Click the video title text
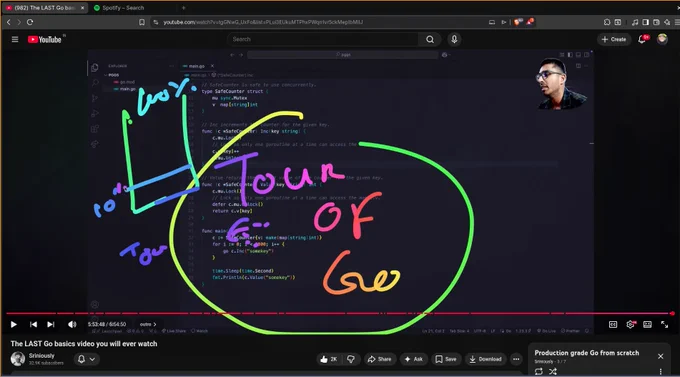The image size is (680, 377). click(x=84, y=344)
